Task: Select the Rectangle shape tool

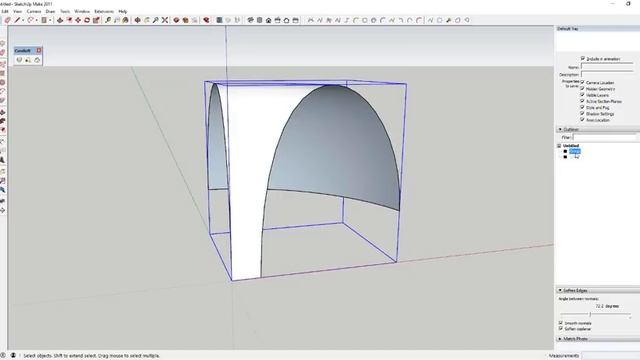Action: pos(44,20)
